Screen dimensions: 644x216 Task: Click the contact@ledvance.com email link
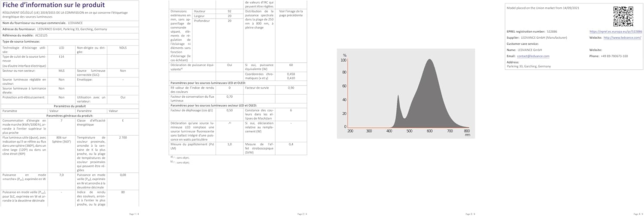pyautogui.click(x=533, y=56)
